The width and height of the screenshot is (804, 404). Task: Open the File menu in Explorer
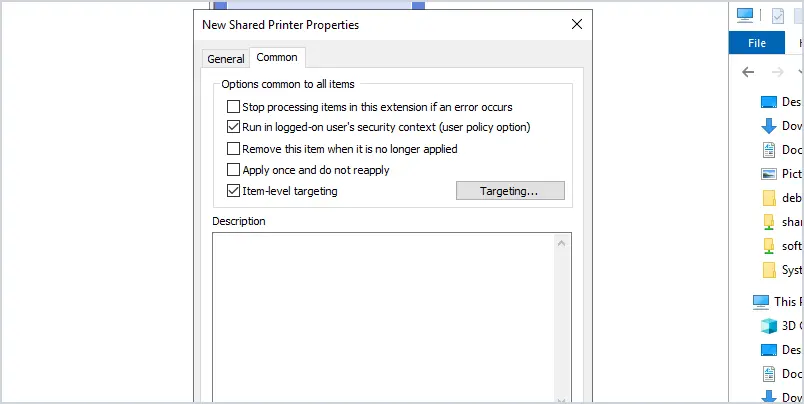[x=757, y=43]
